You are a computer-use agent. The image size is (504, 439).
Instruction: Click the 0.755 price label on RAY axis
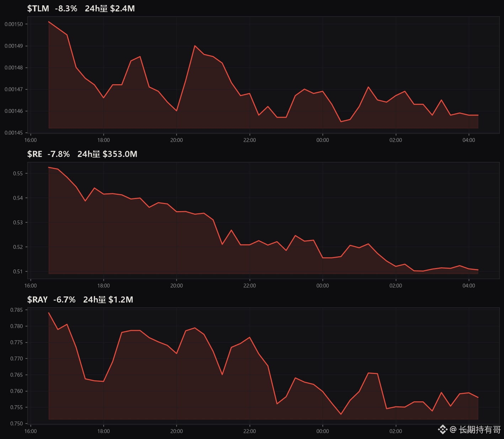click(16, 407)
